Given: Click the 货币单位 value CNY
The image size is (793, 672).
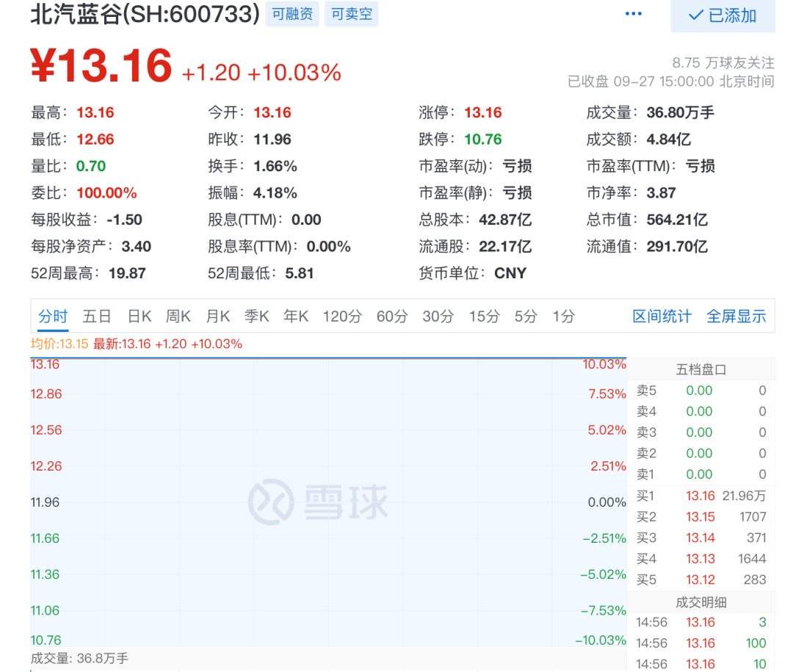Looking at the screenshot, I should (510, 273).
